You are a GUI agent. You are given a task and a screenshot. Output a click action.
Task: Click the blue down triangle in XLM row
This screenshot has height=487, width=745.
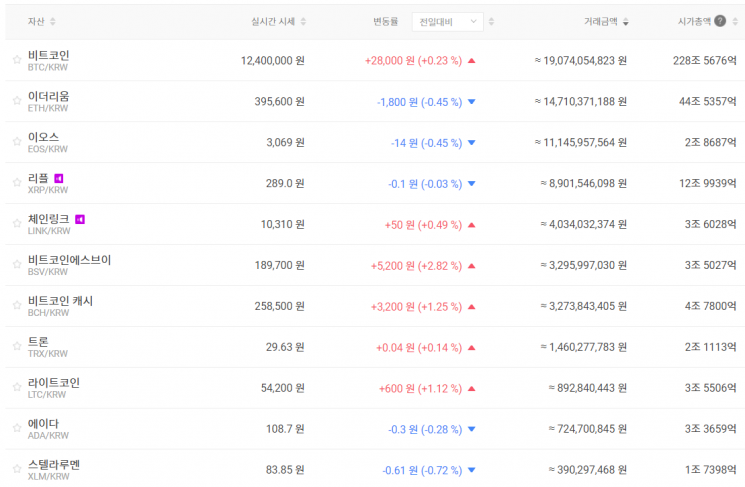pyautogui.click(x=472, y=470)
